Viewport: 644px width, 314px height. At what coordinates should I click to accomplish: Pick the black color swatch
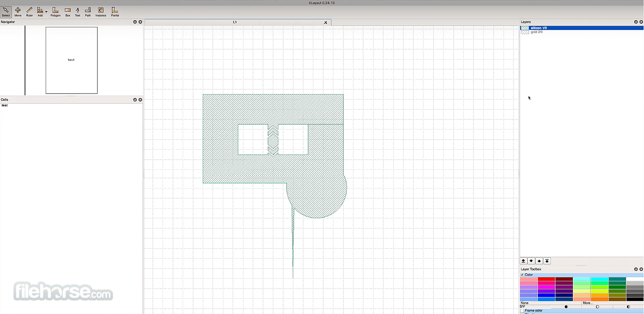(x=635, y=299)
